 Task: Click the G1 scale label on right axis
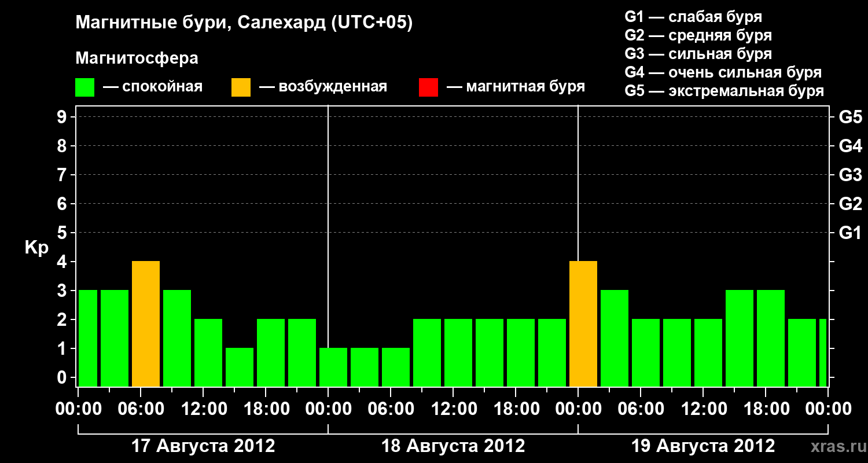850,233
